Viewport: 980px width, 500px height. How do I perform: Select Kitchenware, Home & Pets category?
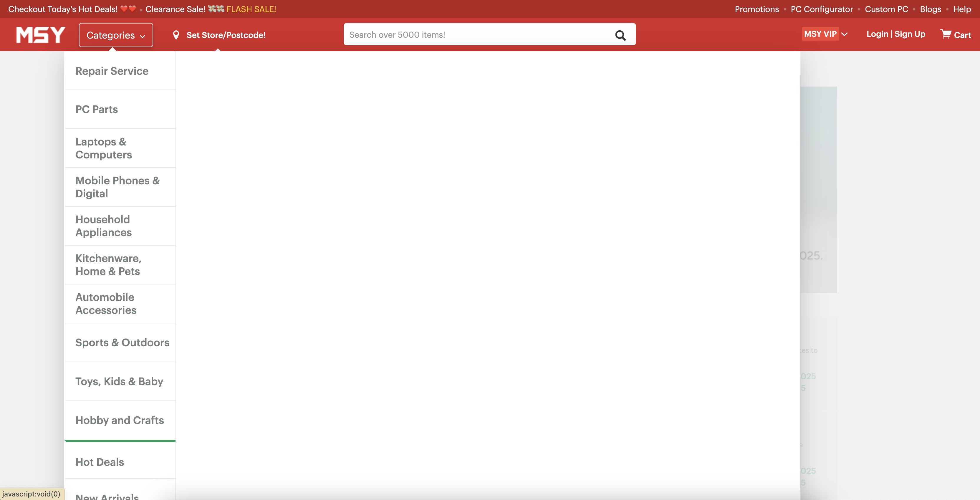click(108, 264)
